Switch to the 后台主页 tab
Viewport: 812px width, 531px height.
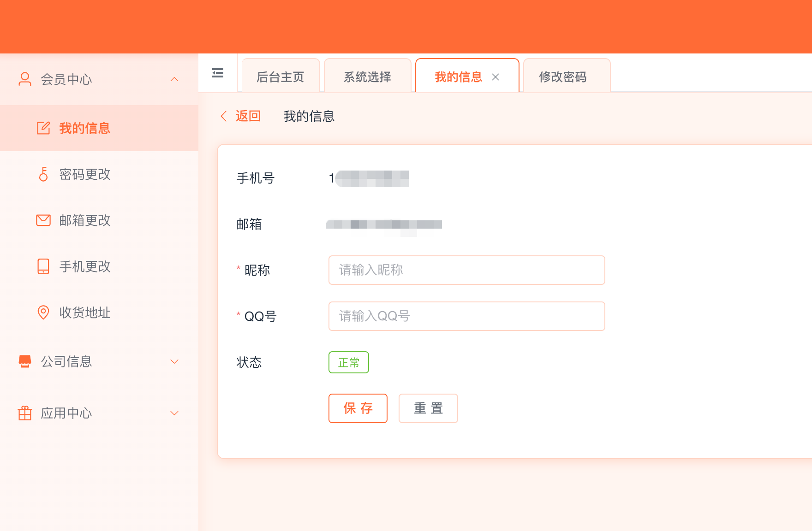pos(281,77)
